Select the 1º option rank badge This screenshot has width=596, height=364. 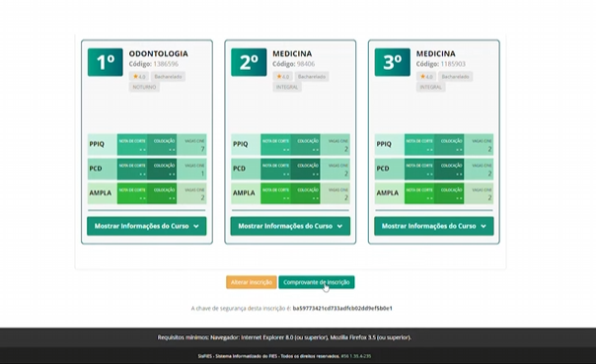106,62
